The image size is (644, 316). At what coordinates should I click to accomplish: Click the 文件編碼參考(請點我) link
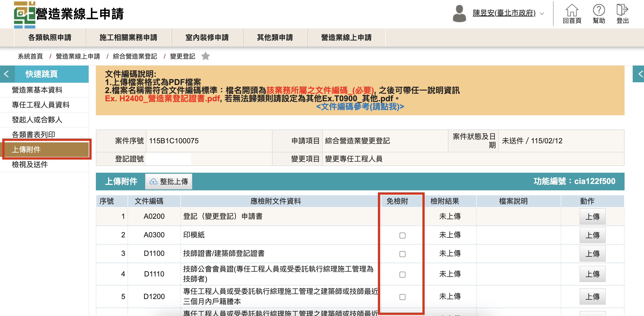coord(360,107)
